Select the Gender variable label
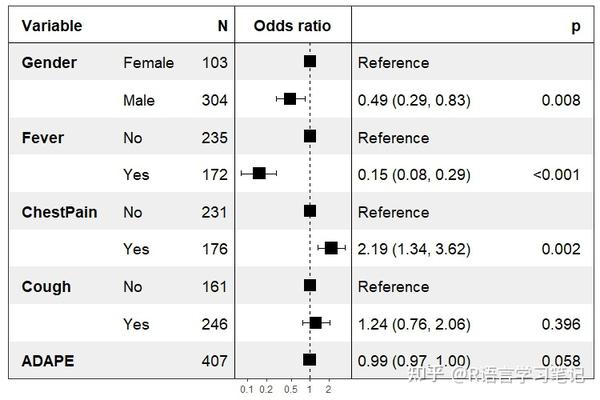Viewport: 600px width, 400px height. tap(49, 63)
